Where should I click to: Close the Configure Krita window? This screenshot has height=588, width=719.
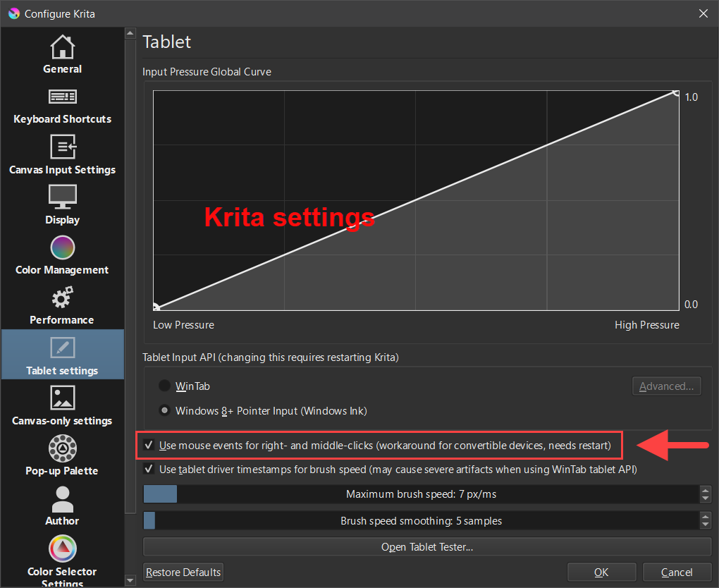pyautogui.click(x=703, y=14)
